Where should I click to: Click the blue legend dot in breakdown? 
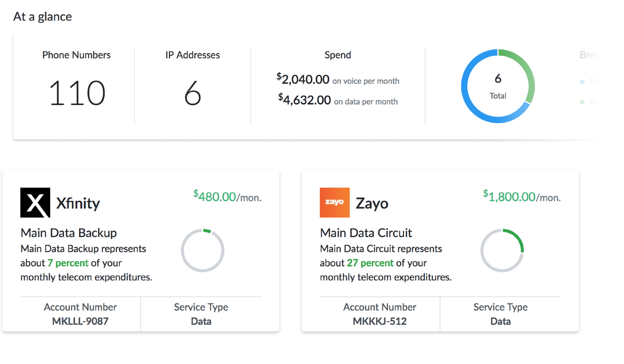[x=582, y=82]
